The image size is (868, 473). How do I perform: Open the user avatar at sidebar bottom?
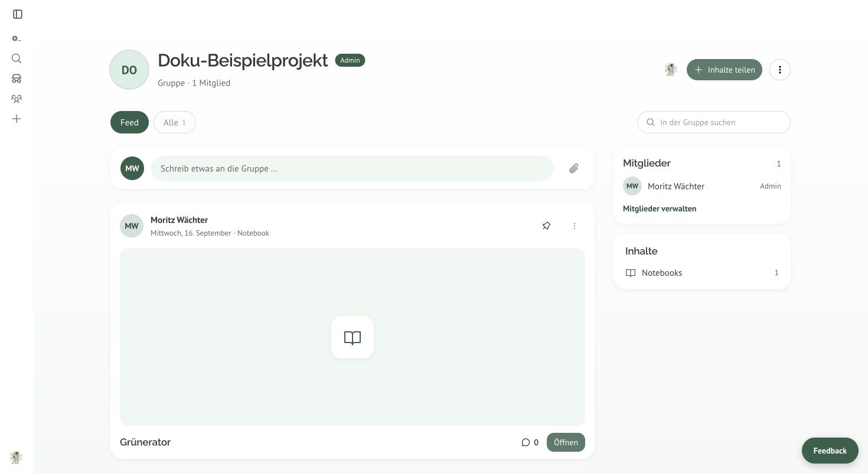17,456
